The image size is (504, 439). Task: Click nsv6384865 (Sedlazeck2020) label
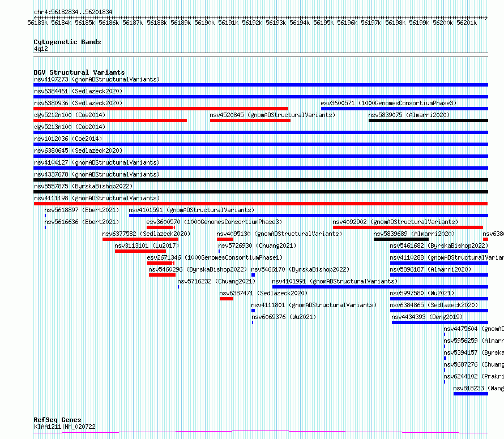click(434, 305)
